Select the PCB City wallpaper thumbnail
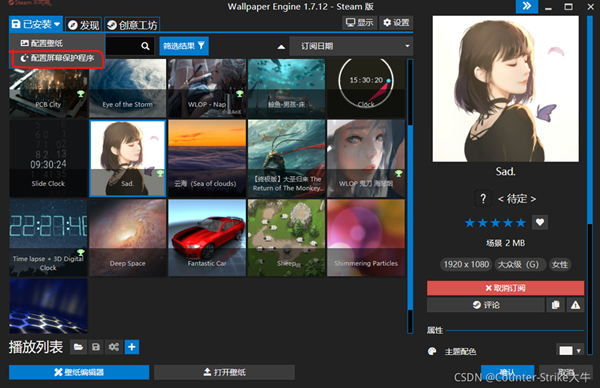Image resolution: width=600 pixels, height=388 pixels. click(48, 88)
